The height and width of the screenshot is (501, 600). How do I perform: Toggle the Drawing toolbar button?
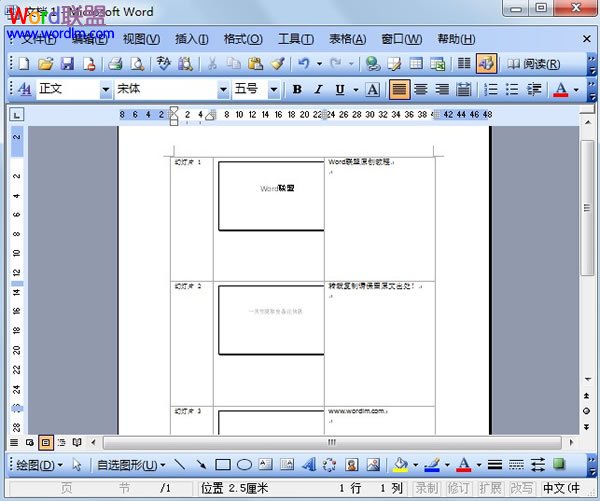(x=486, y=64)
